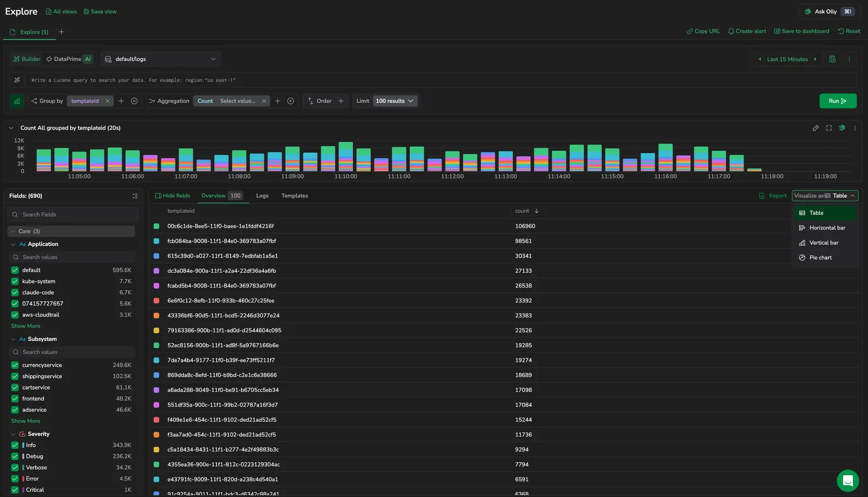
Task: Open chart three-dot options menu
Action: tap(855, 128)
